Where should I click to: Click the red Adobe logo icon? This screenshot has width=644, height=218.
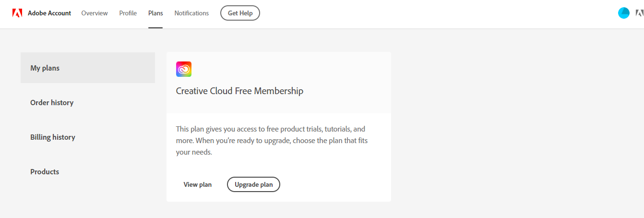17,13
